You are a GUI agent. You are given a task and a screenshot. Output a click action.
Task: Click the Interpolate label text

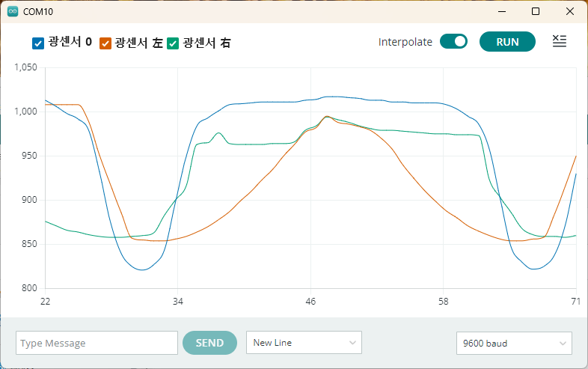[405, 42]
